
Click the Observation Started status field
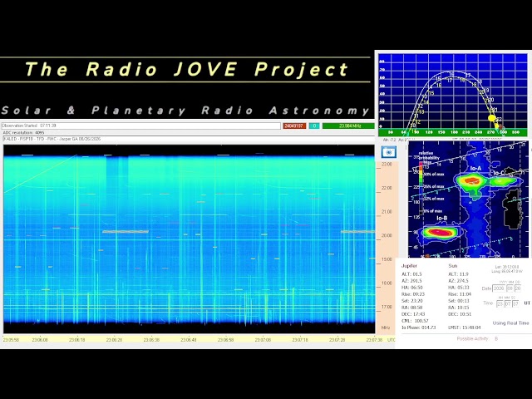pyautogui.click(x=140, y=126)
